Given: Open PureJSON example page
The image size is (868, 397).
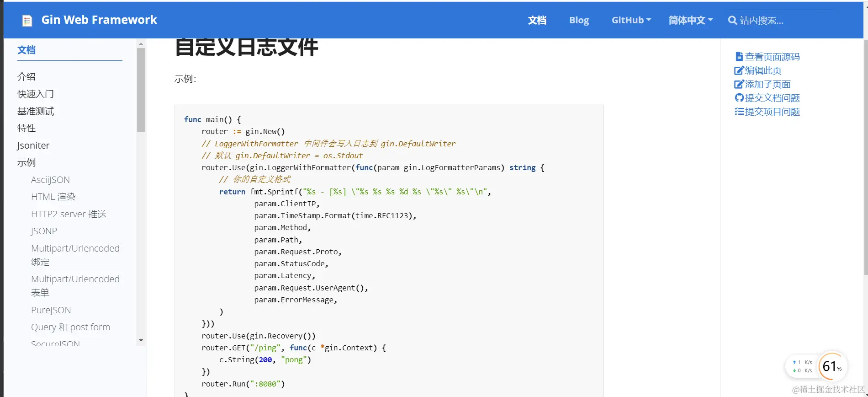Looking at the screenshot, I should 51,310.
